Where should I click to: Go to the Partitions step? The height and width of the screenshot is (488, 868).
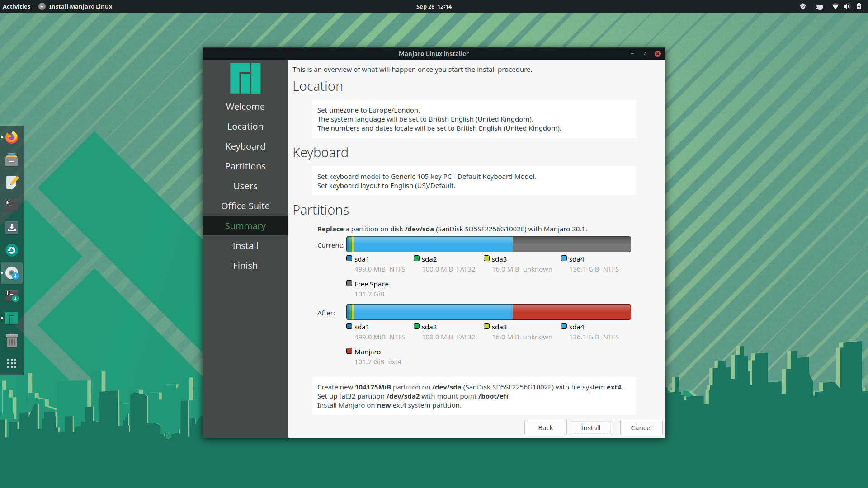(245, 166)
